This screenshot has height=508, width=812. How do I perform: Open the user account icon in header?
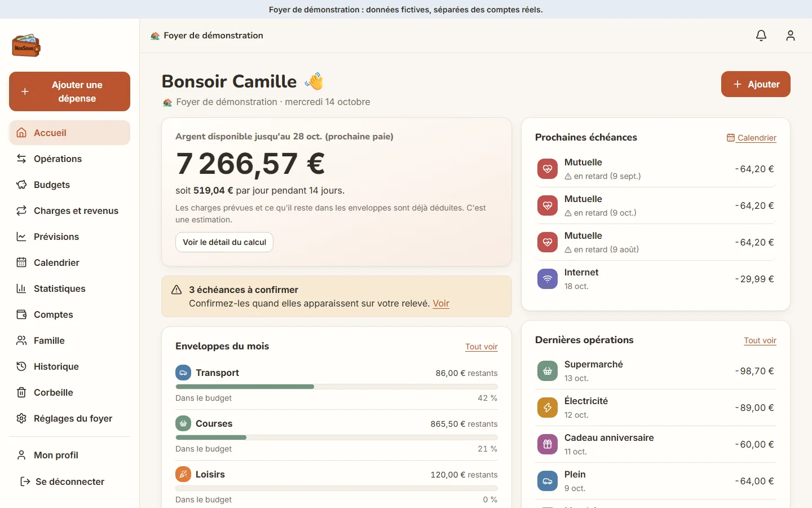791,36
